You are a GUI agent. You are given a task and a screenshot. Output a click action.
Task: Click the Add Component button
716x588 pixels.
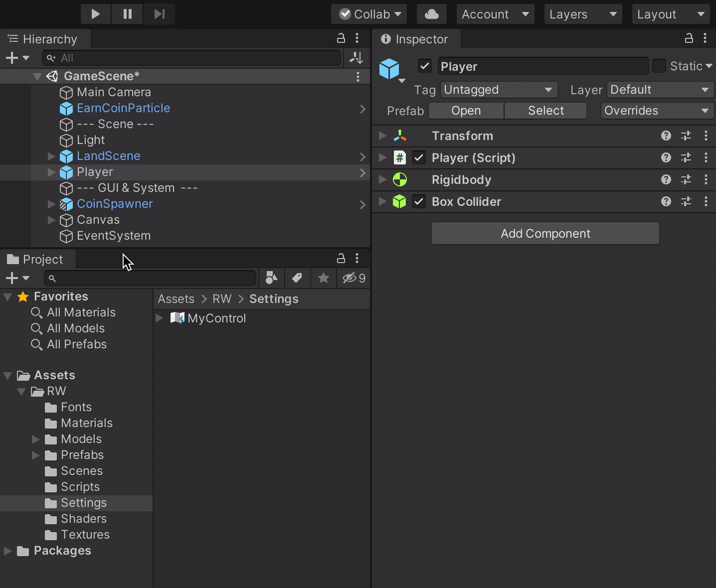click(545, 233)
